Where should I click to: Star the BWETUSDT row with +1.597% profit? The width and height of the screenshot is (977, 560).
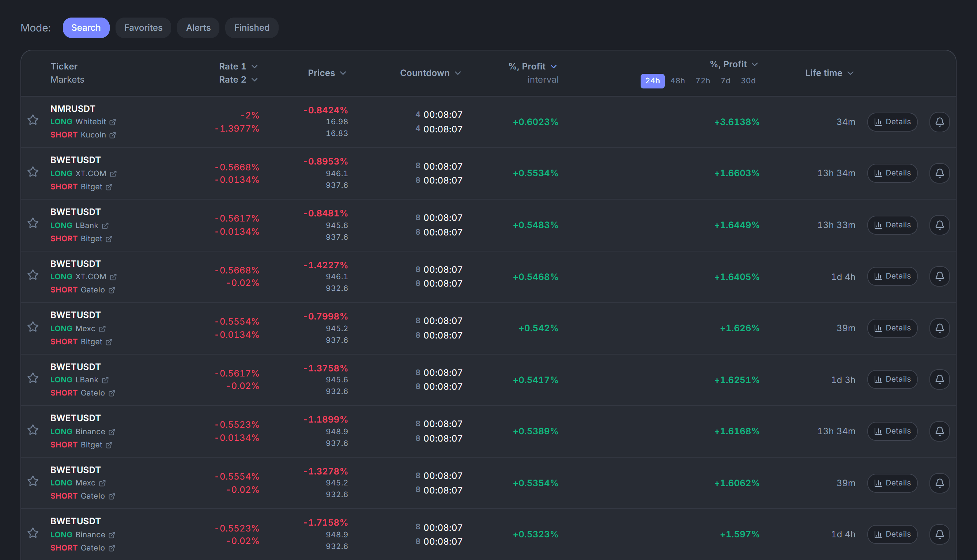(x=33, y=533)
